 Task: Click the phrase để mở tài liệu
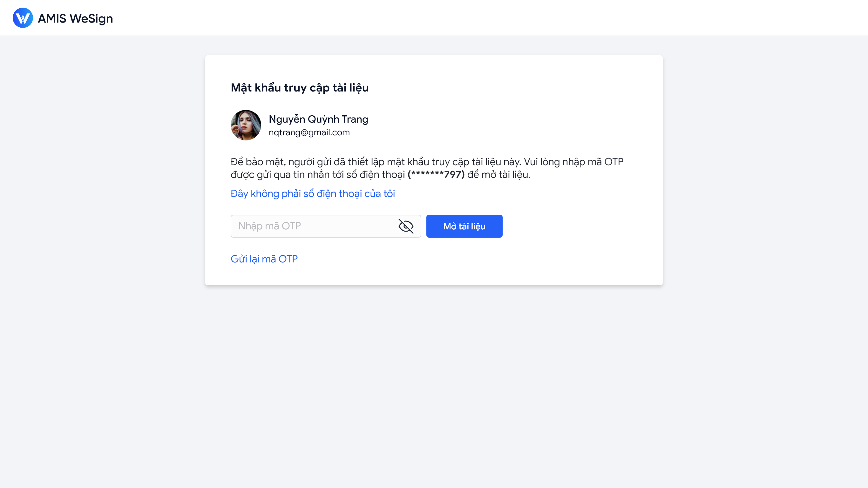click(499, 174)
